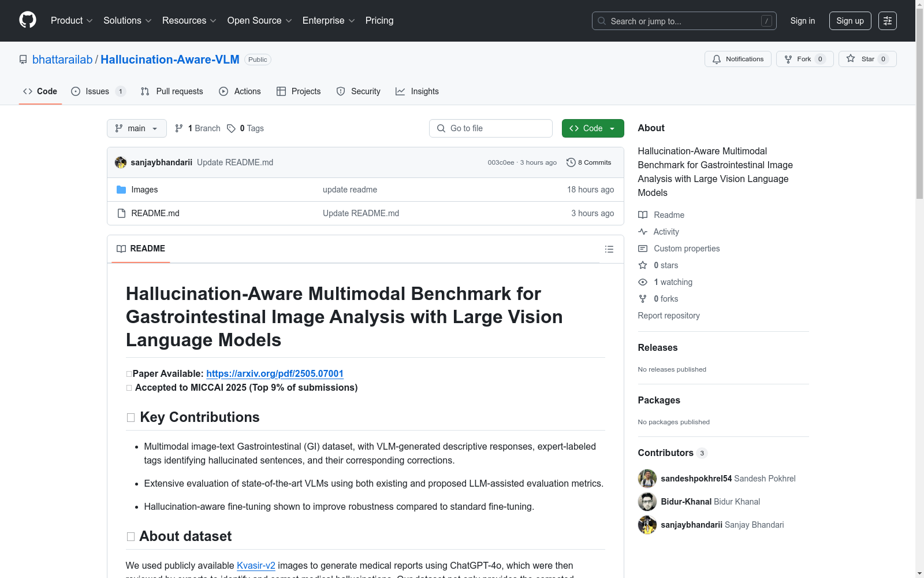Open the Releases section heading
This screenshot has height=578, width=924.
click(658, 347)
